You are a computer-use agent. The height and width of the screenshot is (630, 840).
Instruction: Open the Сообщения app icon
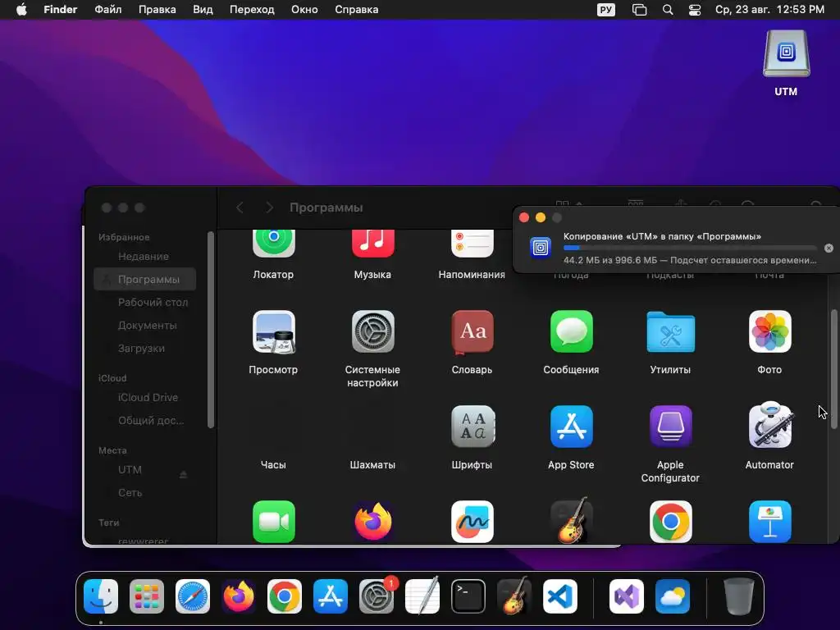click(571, 331)
